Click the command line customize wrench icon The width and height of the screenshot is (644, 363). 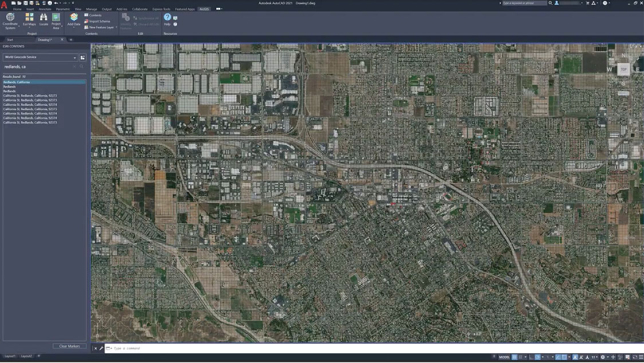101,348
